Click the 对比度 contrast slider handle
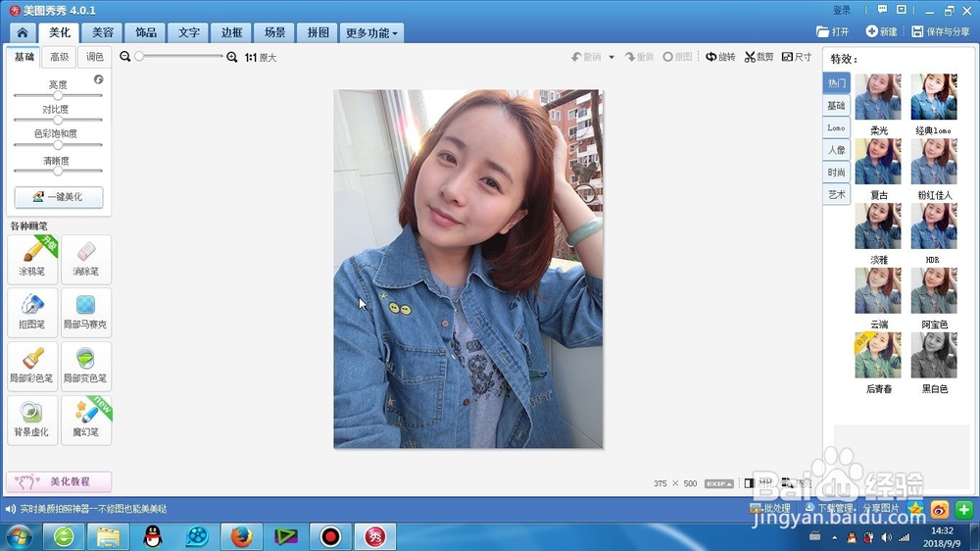Image resolution: width=980 pixels, height=551 pixels. click(x=58, y=120)
